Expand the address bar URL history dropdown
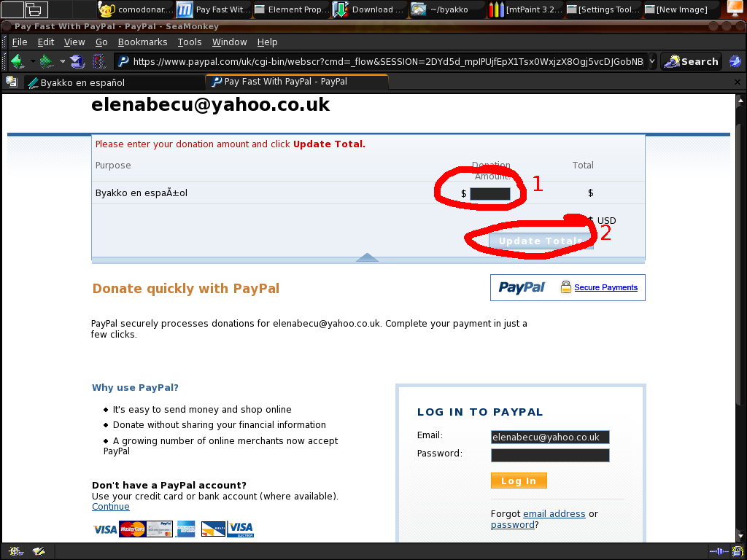 [652, 61]
